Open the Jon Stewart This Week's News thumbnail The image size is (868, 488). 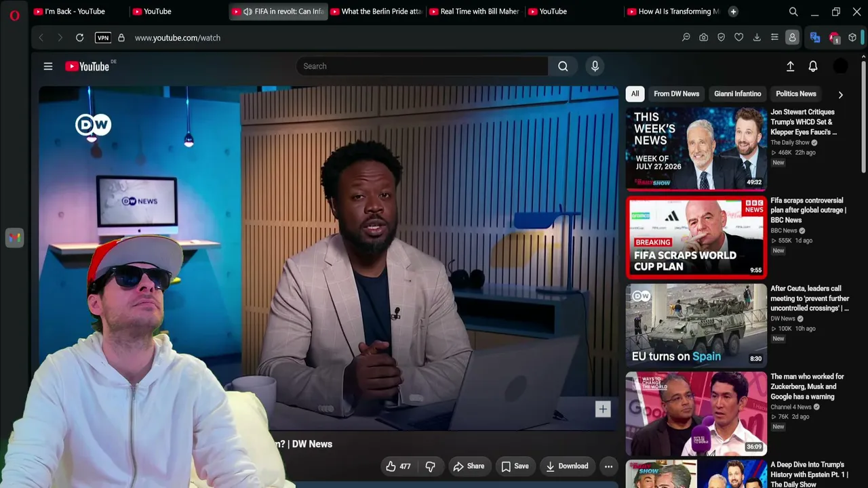(696, 148)
